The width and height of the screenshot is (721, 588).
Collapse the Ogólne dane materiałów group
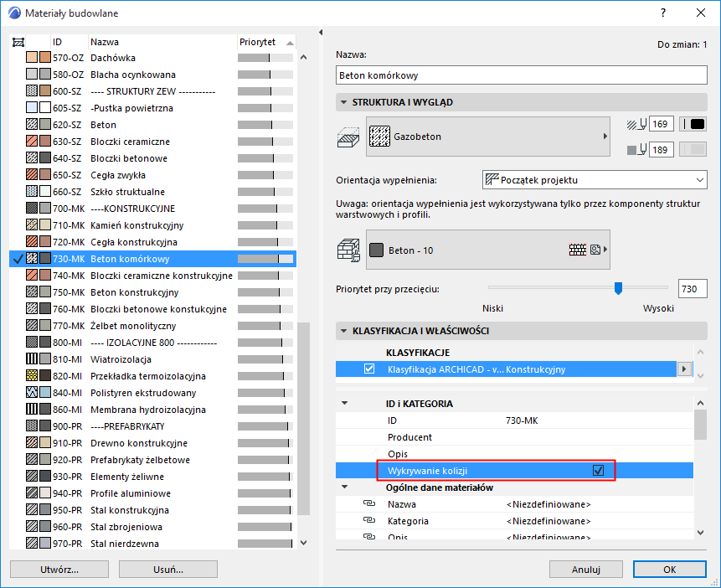coord(344,487)
